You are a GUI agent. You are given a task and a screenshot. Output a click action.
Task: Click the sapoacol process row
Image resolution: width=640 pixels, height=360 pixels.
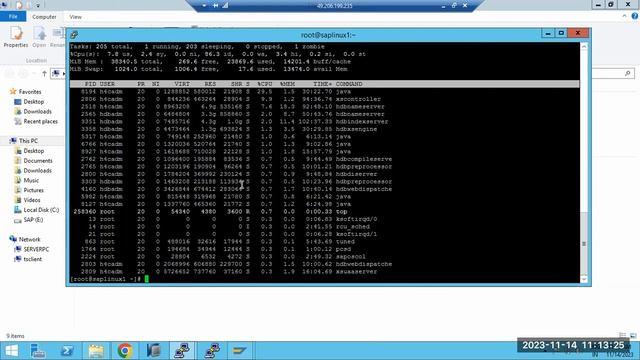tap(223, 257)
